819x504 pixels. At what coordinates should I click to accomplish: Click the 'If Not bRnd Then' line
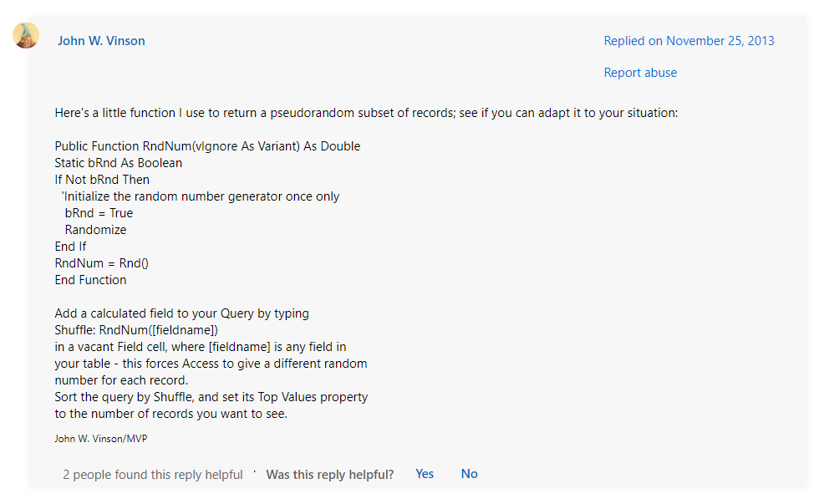[x=102, y=180]
